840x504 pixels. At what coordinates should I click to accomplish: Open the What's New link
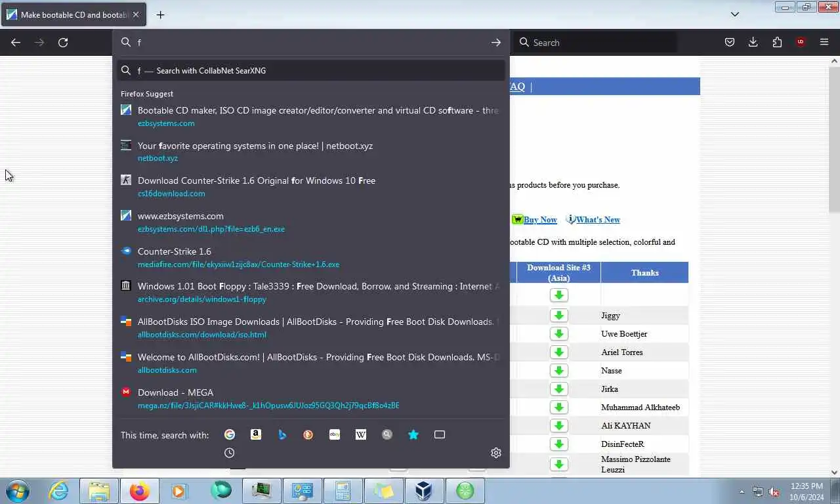[x=598, y=220]
